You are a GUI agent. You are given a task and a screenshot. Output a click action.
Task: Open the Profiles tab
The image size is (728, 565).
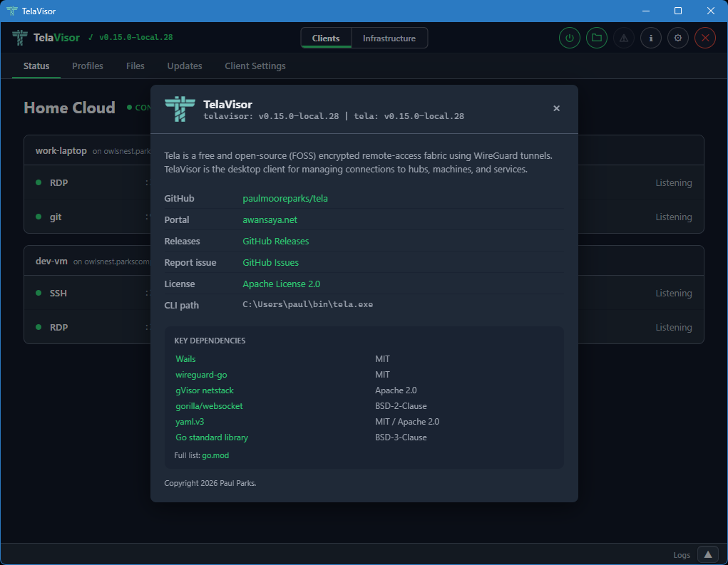pos(87,66)
